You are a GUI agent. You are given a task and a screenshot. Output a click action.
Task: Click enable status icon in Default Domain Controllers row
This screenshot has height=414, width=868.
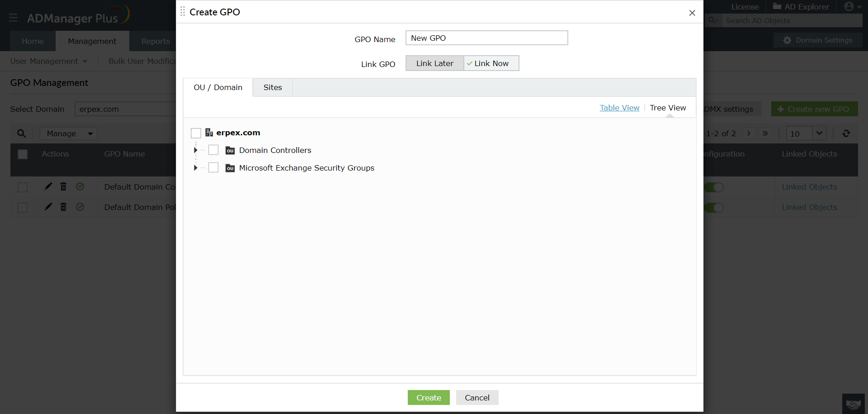[80, 186]
